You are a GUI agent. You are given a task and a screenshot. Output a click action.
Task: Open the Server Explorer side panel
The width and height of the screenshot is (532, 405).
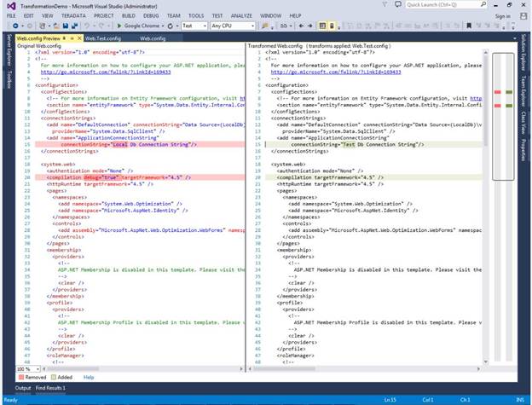coord(9,49)
